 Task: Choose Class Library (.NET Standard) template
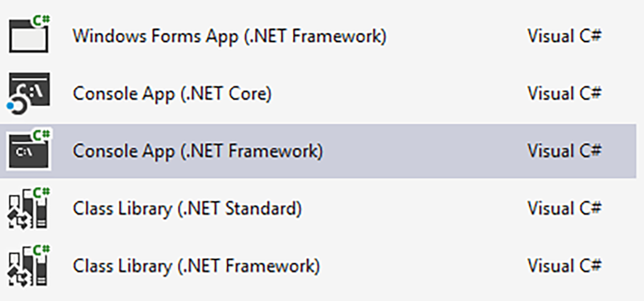tap(187, 208)
